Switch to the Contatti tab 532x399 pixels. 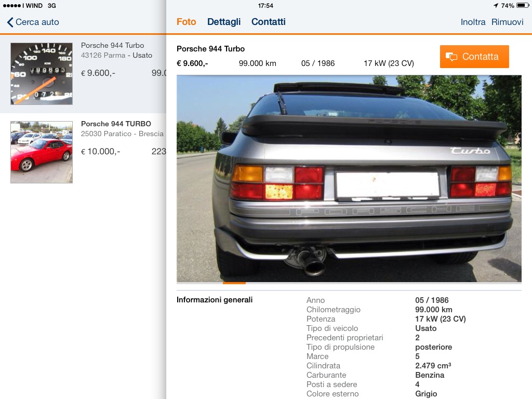(269, 22)
